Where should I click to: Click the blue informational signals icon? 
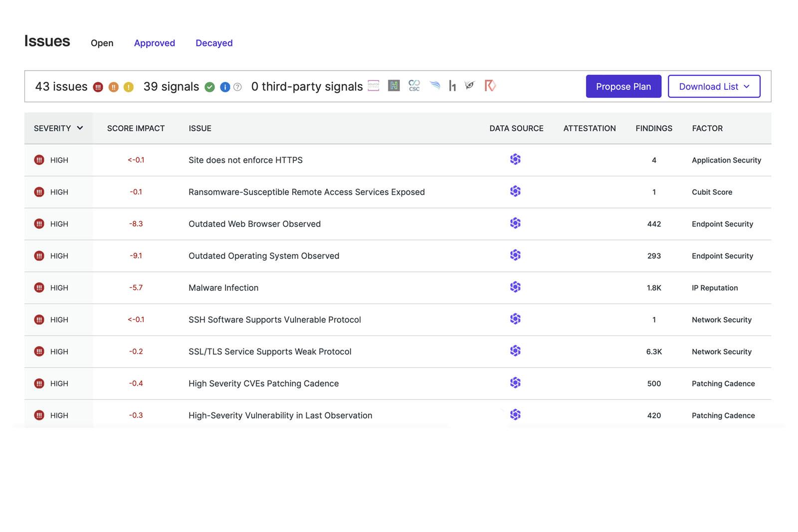coord(225,87)
